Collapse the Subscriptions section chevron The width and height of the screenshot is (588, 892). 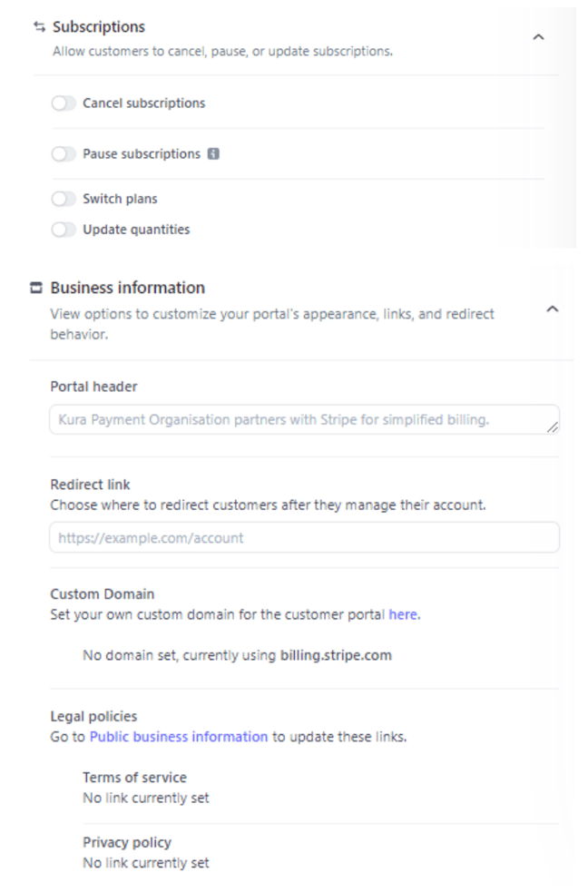point(538,37)
